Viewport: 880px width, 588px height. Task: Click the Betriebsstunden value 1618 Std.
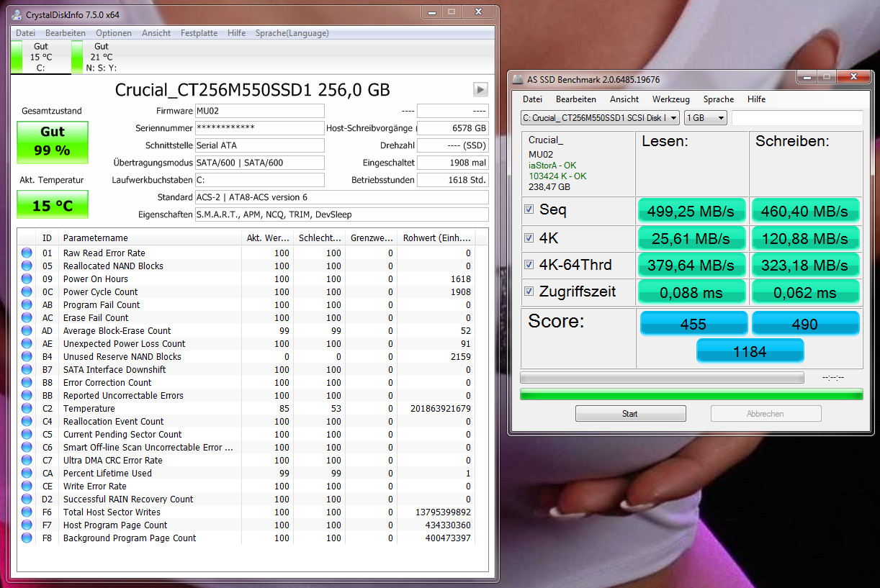[452, 180]
